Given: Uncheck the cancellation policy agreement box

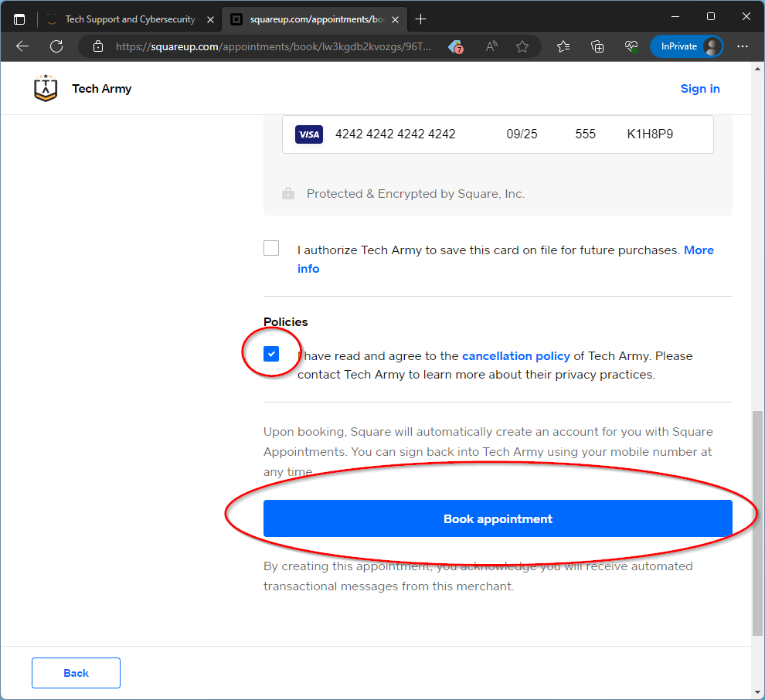Looking at the screenshot, I should 271,354.
